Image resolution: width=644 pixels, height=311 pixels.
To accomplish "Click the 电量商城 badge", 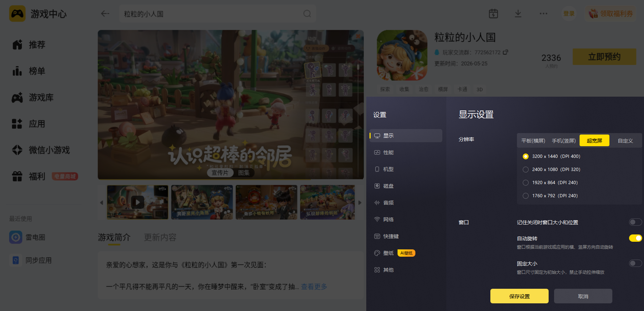I will (x=65, y=176).
